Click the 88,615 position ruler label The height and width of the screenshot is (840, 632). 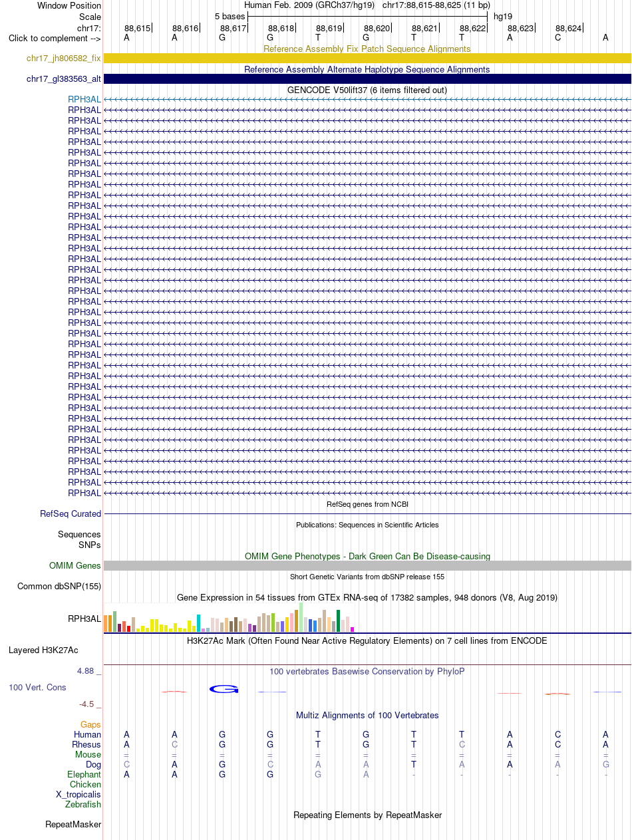tap(138, 29)
